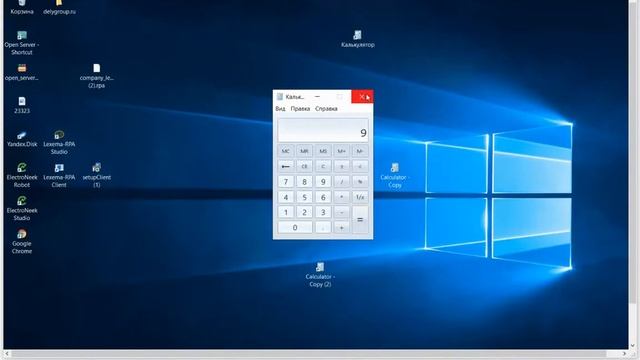Screen dimensions: 640x360
Task: Click the division slash button
Action: (x=342, y=182)
